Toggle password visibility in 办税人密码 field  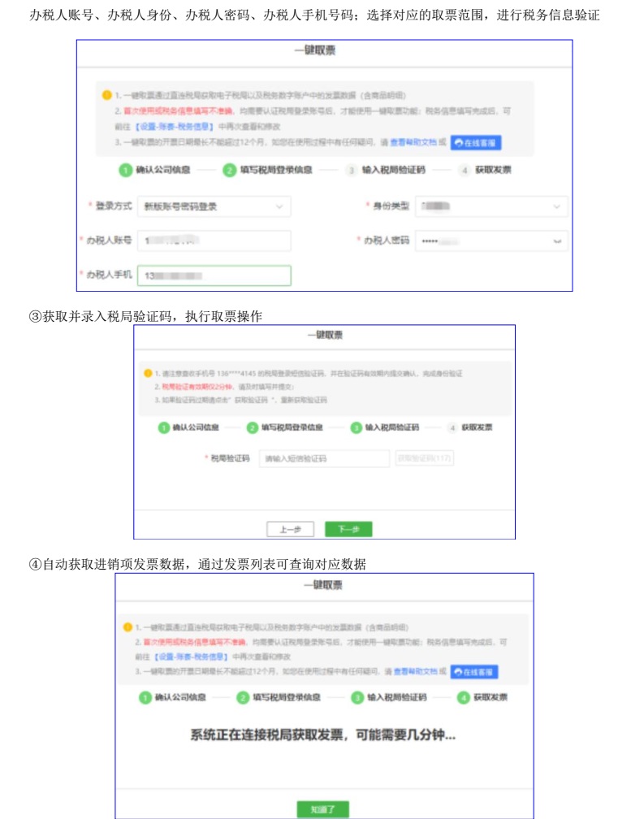click(556, 241)
